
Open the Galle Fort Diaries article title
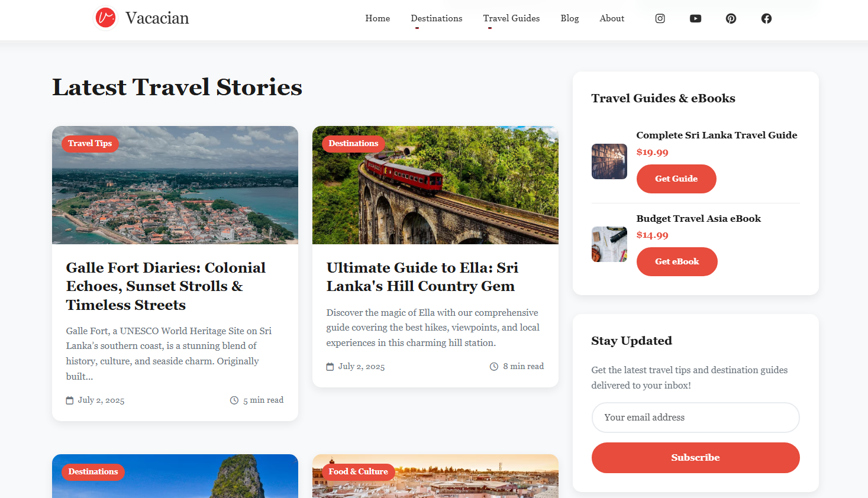[x=166, y=286]
